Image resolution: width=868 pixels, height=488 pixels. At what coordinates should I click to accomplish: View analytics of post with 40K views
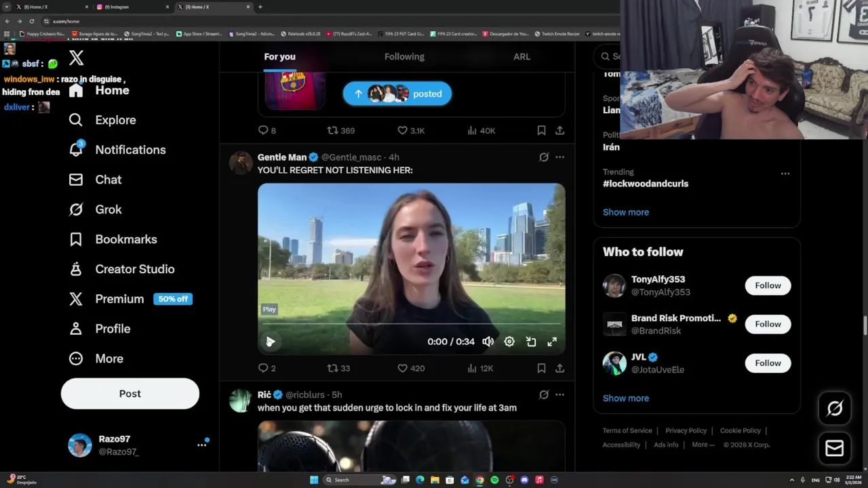[481, 130]
